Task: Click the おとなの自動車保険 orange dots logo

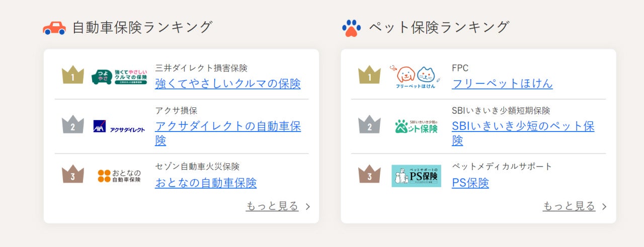Action: [x=119, y=176]
